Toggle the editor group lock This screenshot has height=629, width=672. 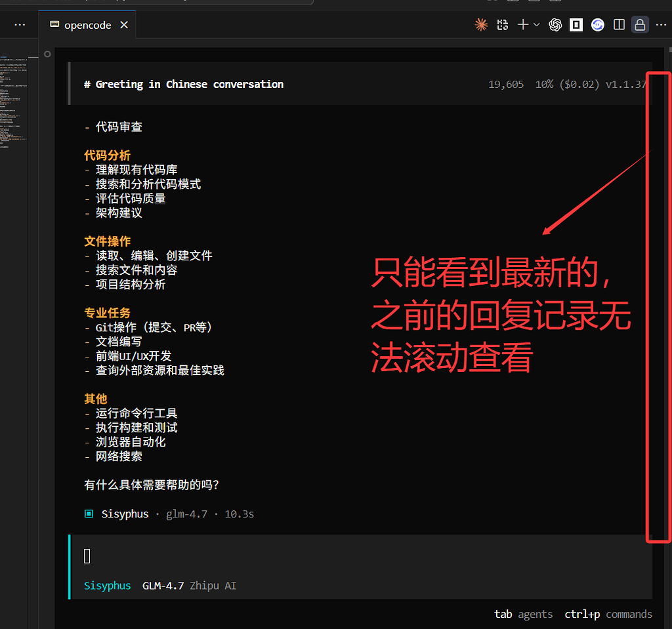pos(640,25)
